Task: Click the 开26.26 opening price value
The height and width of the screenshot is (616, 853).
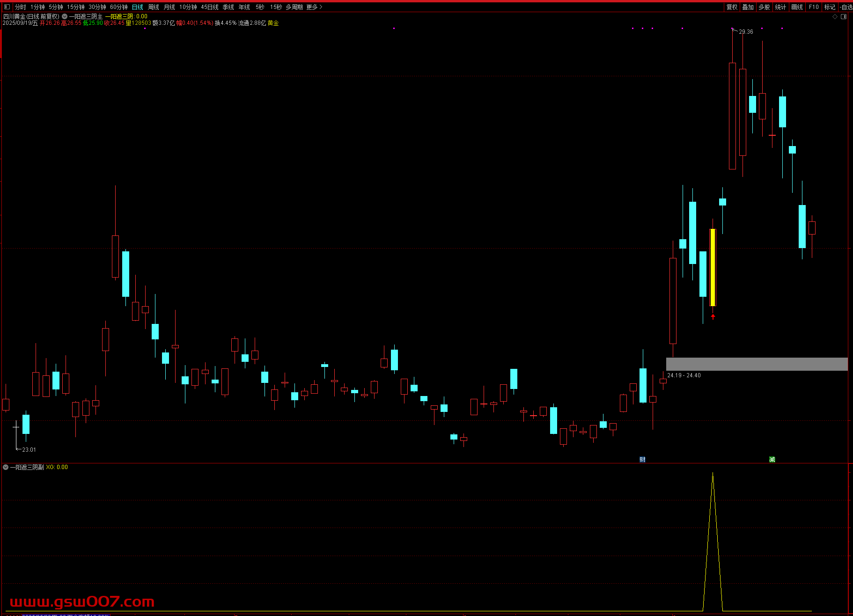Action: 50,23
